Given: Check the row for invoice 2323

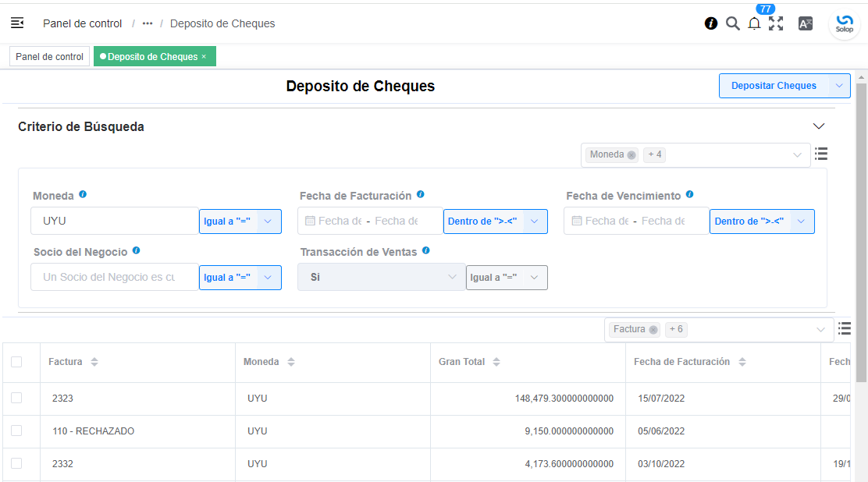Looking at the screenshot, I should pyautogui.click(x=16, y=398).
